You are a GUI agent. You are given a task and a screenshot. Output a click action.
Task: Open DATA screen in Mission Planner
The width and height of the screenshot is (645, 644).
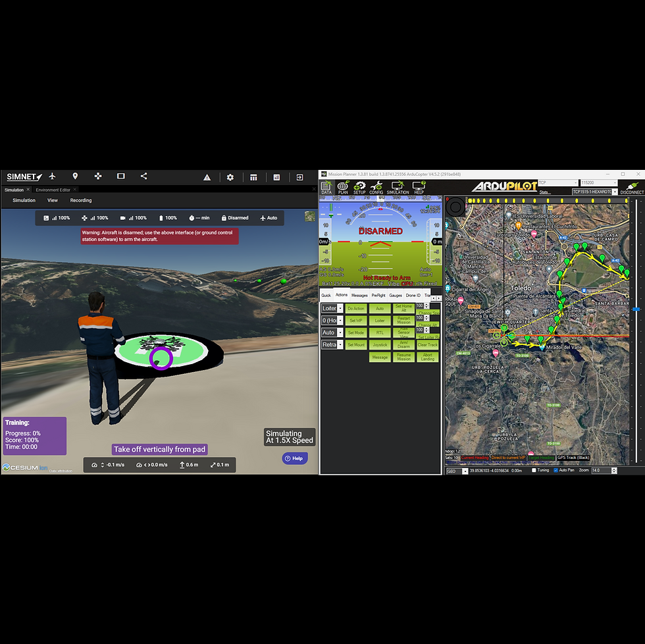[x=326, y=188]
